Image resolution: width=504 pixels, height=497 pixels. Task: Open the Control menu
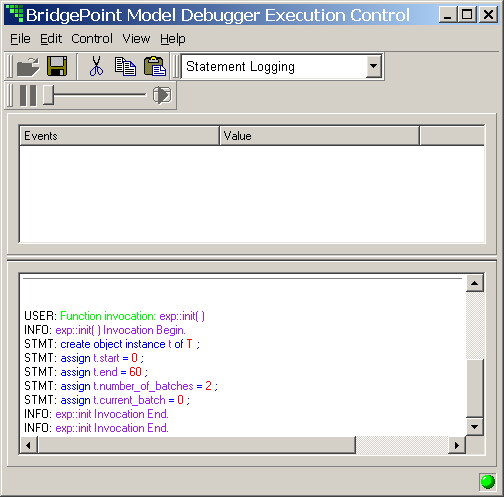pos(92,39)
